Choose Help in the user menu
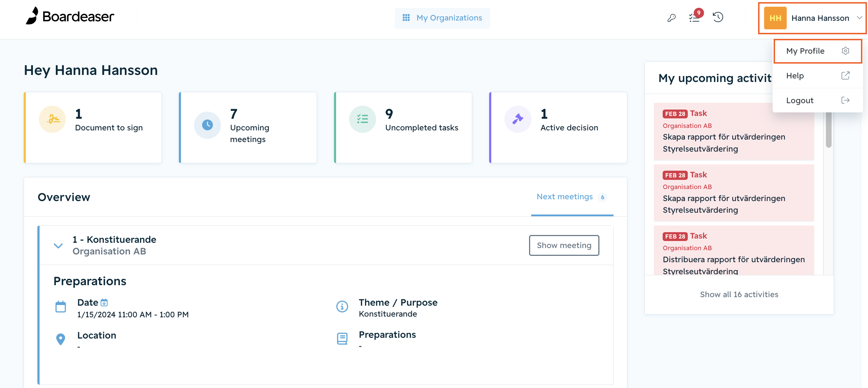 tap(818, 76)
